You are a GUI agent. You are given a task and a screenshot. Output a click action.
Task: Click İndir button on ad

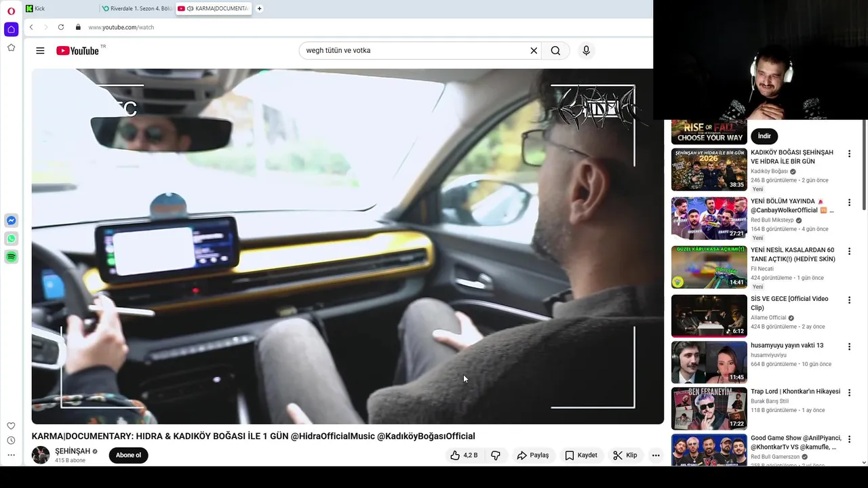point(764,136)
